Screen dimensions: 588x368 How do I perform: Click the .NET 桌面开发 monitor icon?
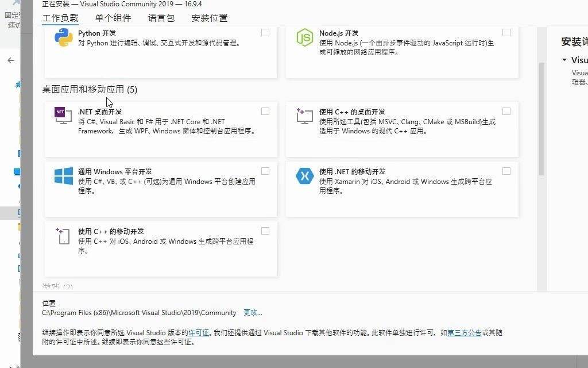click(x=61, y=116)
